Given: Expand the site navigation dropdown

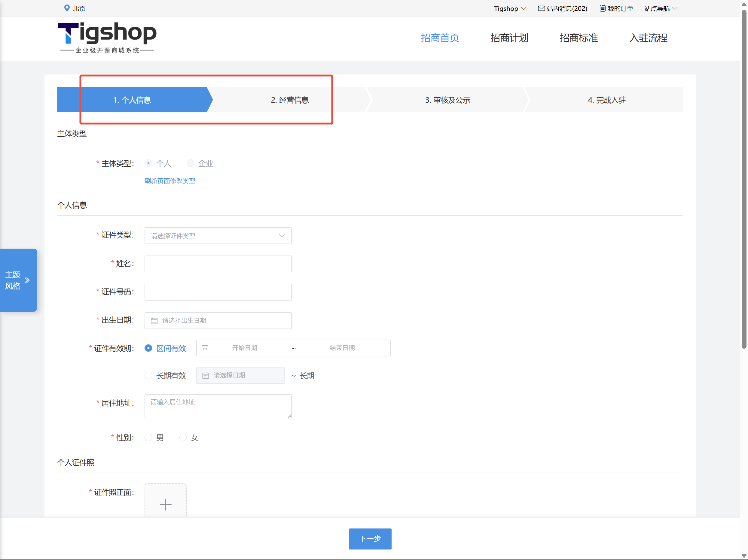Looking at the screenshot, I should (661, 8).
